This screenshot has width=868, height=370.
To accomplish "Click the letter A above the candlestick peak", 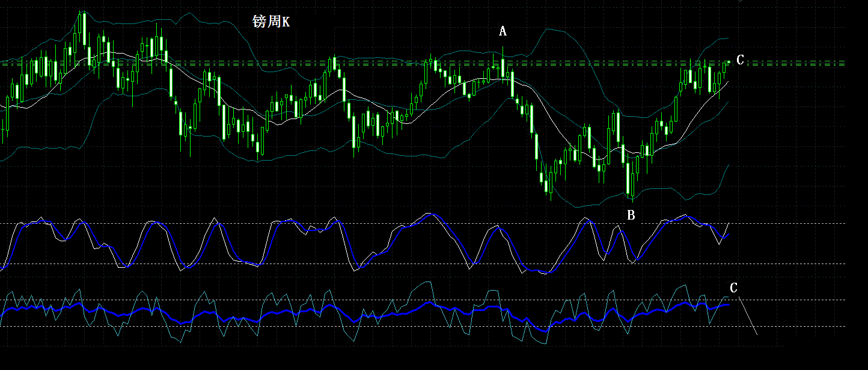I will [503, 31].
